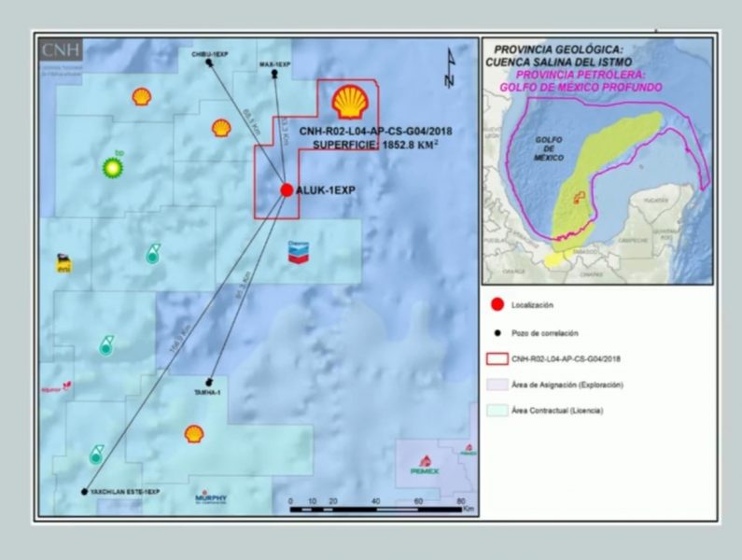Viewport: 742px width, 560px height.
Task: Click the YAXCHILAN ESTE-1EXP label
Action: coord(125,492)
